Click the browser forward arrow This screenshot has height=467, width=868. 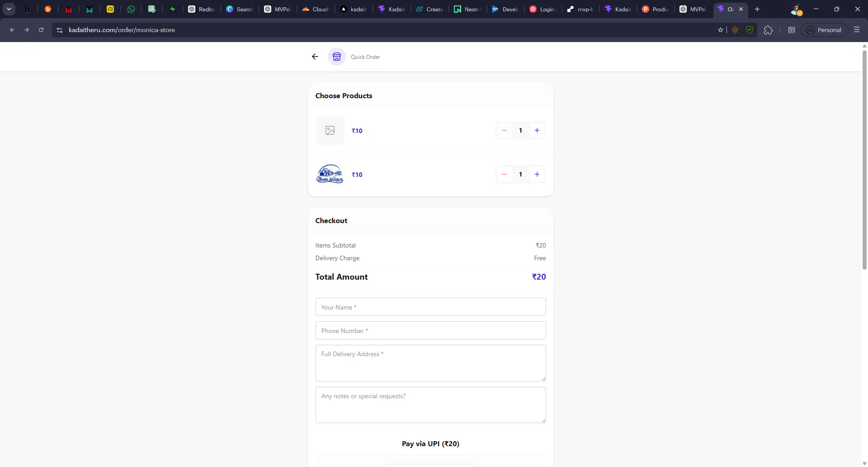click(27, 30)
